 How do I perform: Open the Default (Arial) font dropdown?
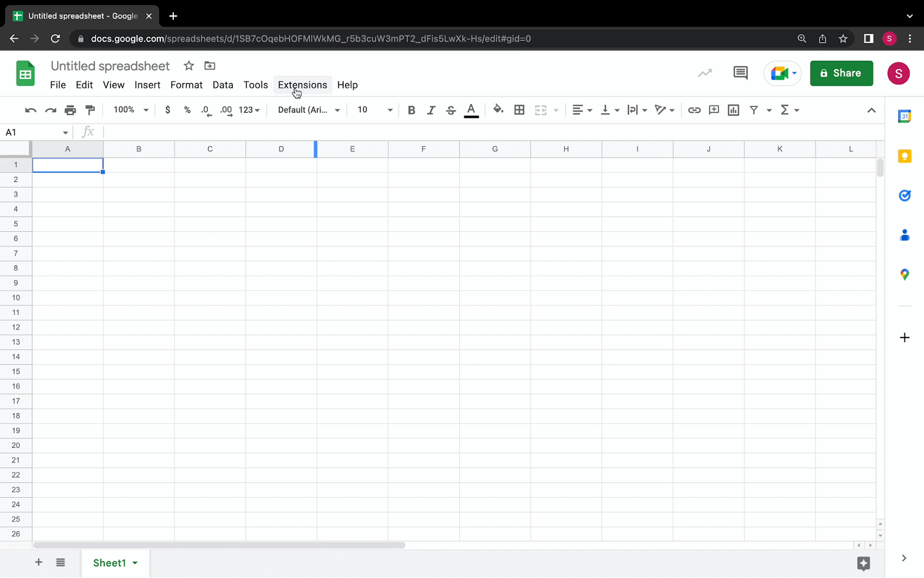pos(309,110)
